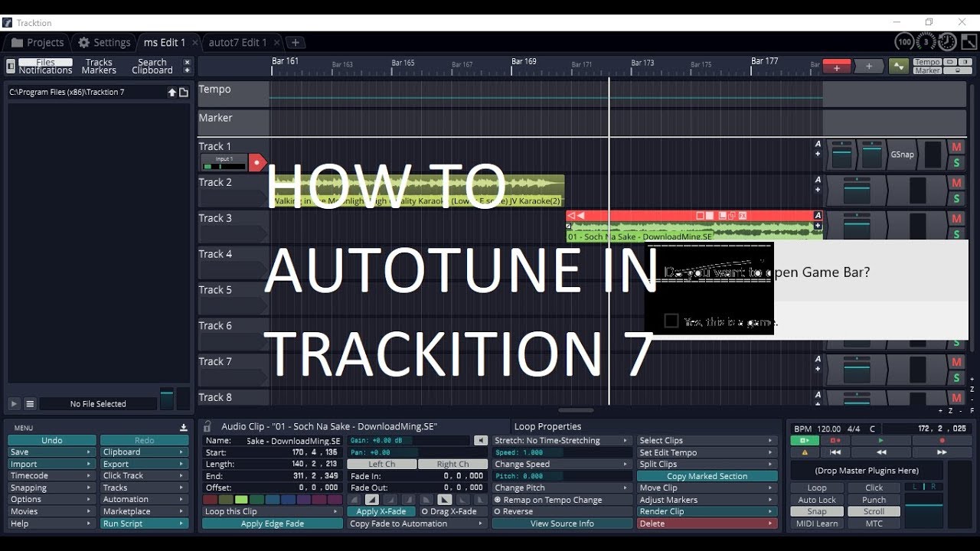Enable the Loop toggle

pyautogui.click(x=817, y=487)
